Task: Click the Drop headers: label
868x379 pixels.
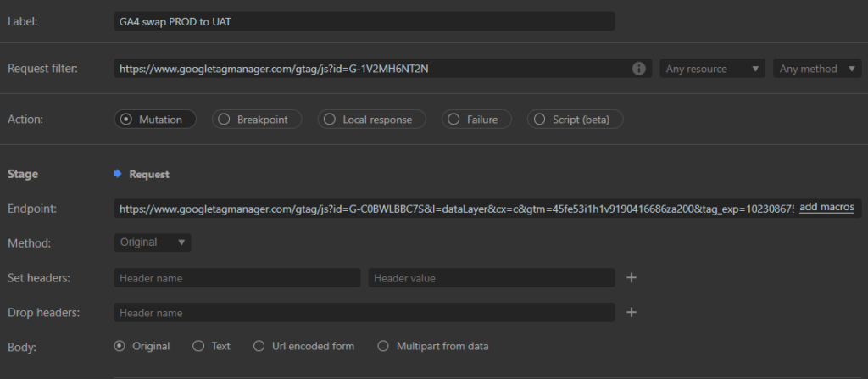Action: pos(44,313)
